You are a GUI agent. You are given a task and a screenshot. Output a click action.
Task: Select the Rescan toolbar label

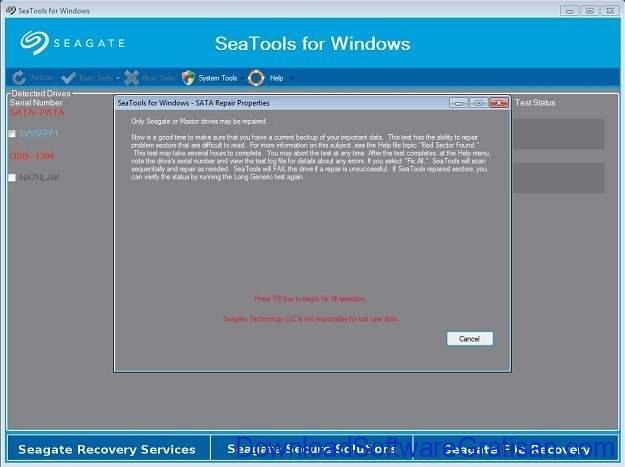(x=42, y=78)
